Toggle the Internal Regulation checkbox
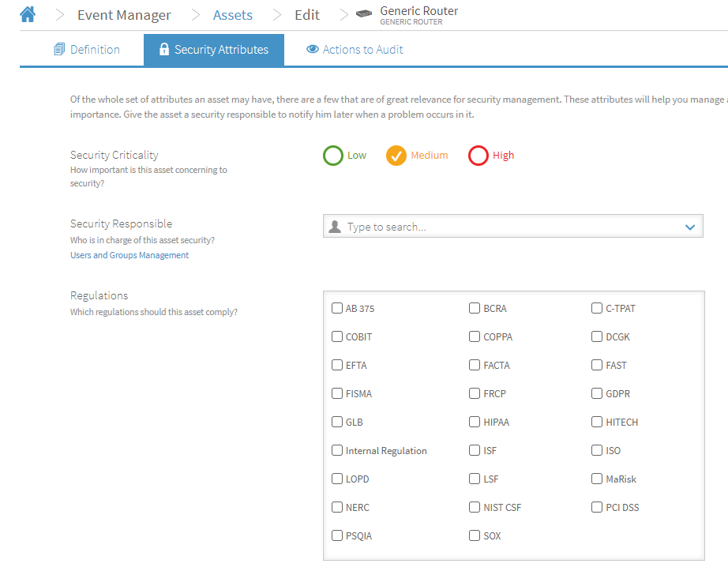Image resolution: width=728 pixels, height=586 pixels. click(x=337, y=450)
